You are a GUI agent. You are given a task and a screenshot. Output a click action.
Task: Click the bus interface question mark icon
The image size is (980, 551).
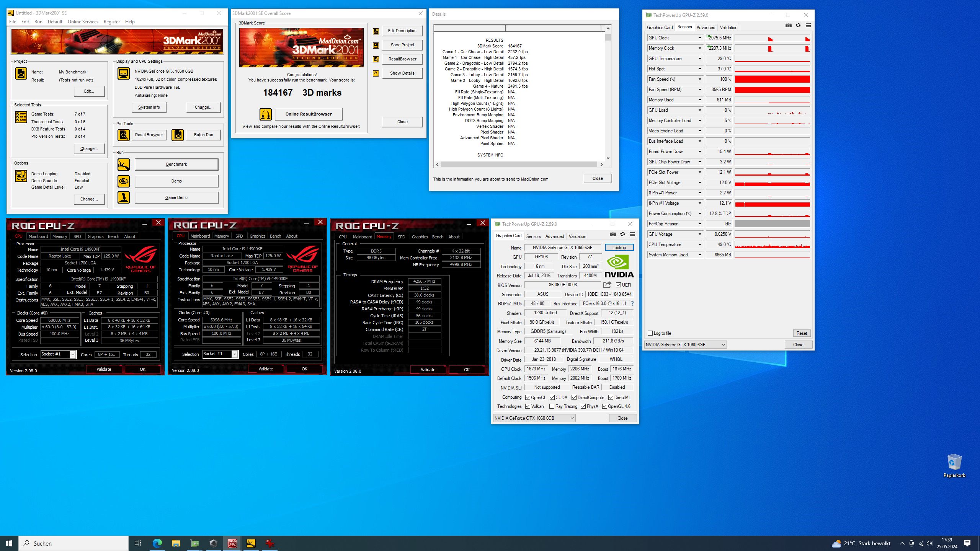(632, 303)
